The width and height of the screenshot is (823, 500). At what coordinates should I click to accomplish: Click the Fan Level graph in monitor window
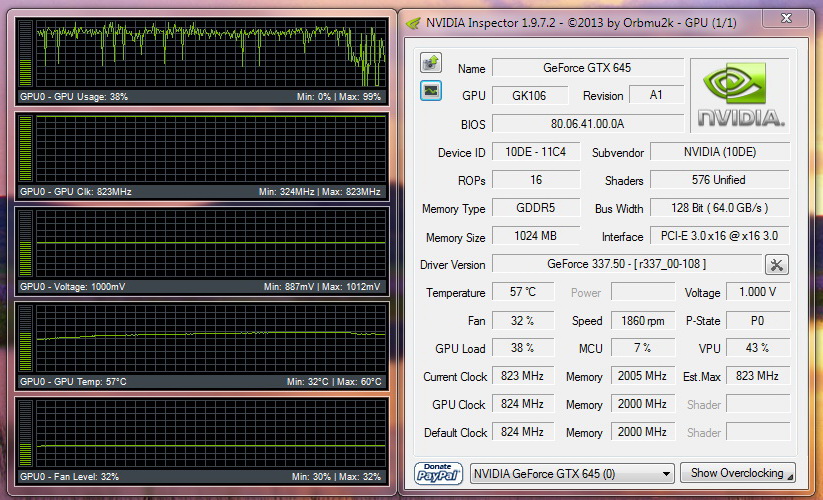pyautogui.click(x=211, y=434)
